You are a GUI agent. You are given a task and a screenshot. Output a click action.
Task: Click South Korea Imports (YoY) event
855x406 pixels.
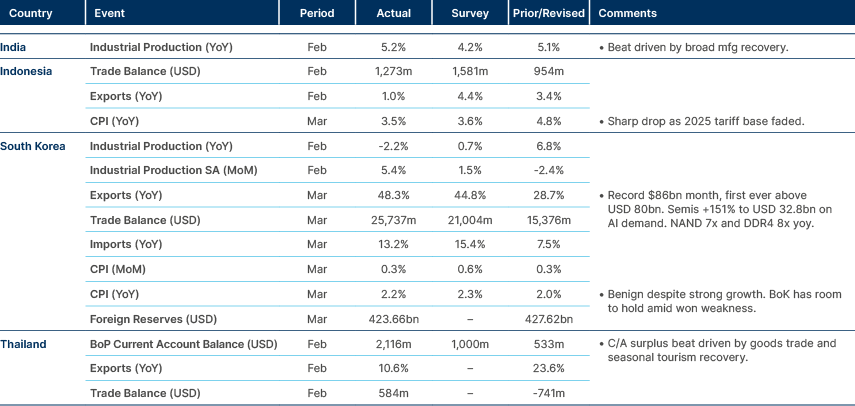(x=126, y=245)
